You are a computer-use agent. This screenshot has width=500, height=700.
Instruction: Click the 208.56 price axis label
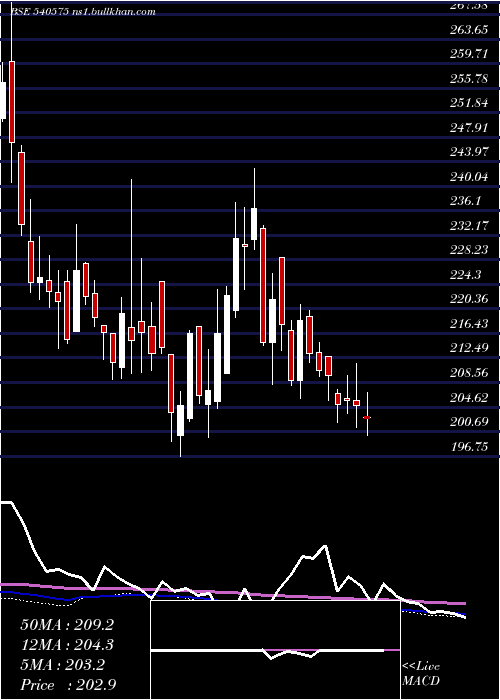(x=469, y=373)
